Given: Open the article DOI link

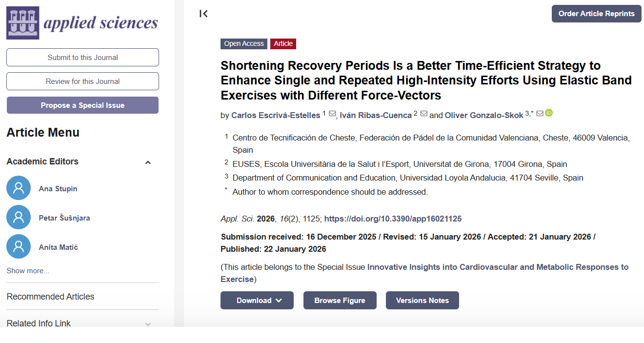Looking at the screenshot, I should click(x=393, y=219).
